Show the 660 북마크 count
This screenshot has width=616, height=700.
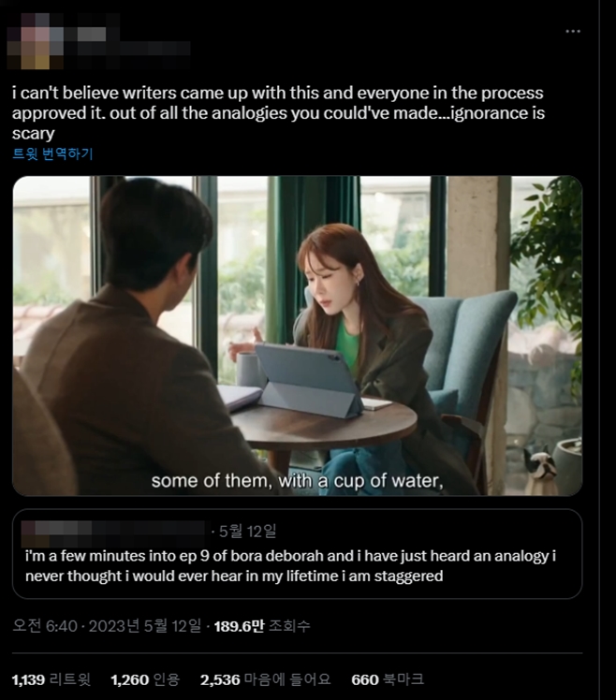[x=388, y=679]
